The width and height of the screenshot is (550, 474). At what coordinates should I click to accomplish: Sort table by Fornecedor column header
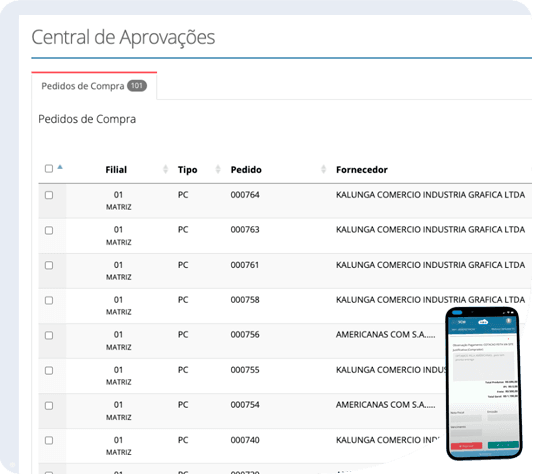click(x=362, y=170)
